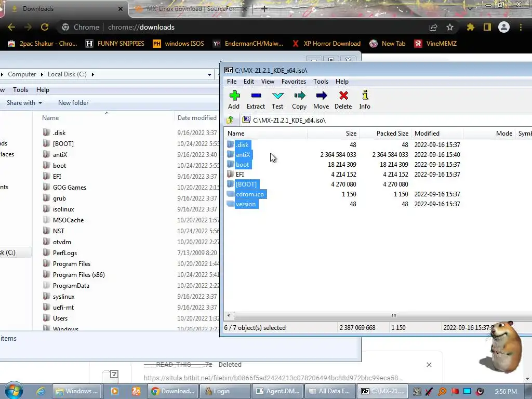Select the Program Files (x86) folder

coord(78,275)
